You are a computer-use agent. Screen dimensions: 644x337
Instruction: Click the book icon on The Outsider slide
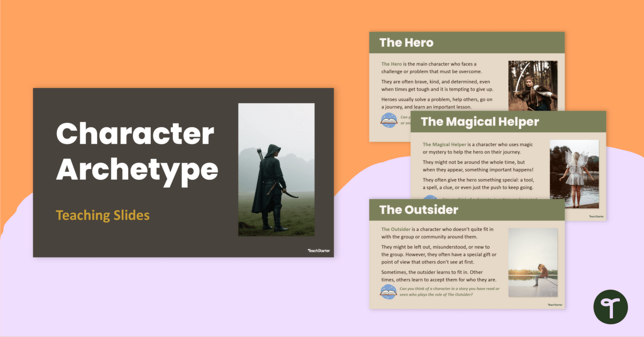389,290
